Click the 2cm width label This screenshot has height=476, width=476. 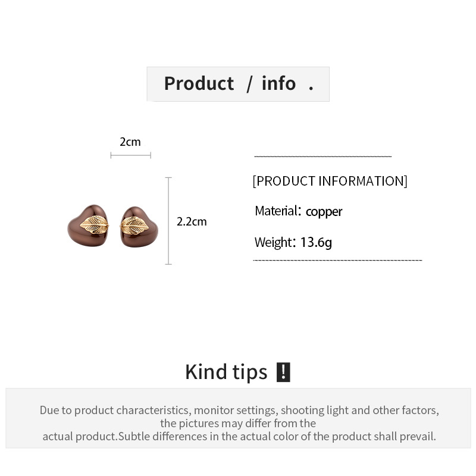[130, 142]
